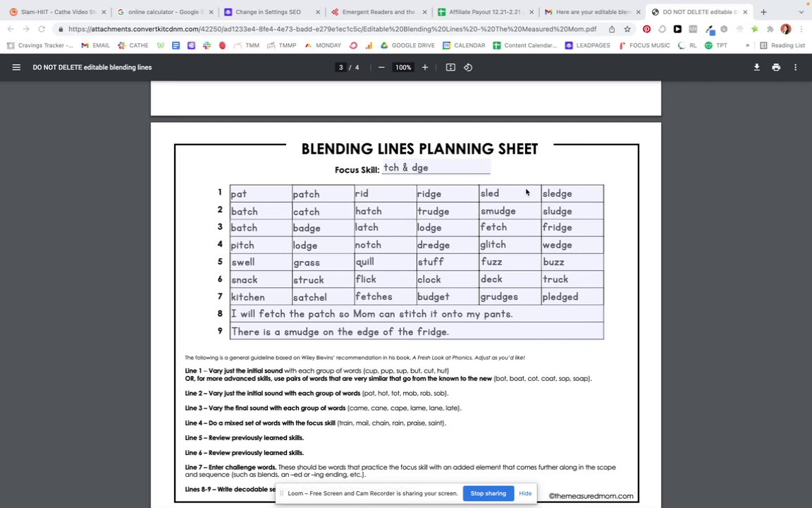The width and height of the screenshot is (812, 508).
Task: Click the orange bar chart bookmark icon
Action: point(369,46)
